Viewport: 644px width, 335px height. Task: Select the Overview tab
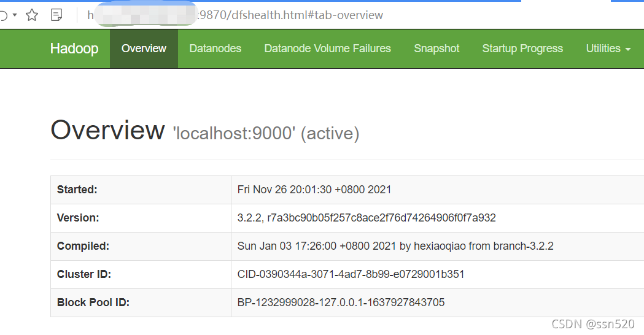click(144, 48)
